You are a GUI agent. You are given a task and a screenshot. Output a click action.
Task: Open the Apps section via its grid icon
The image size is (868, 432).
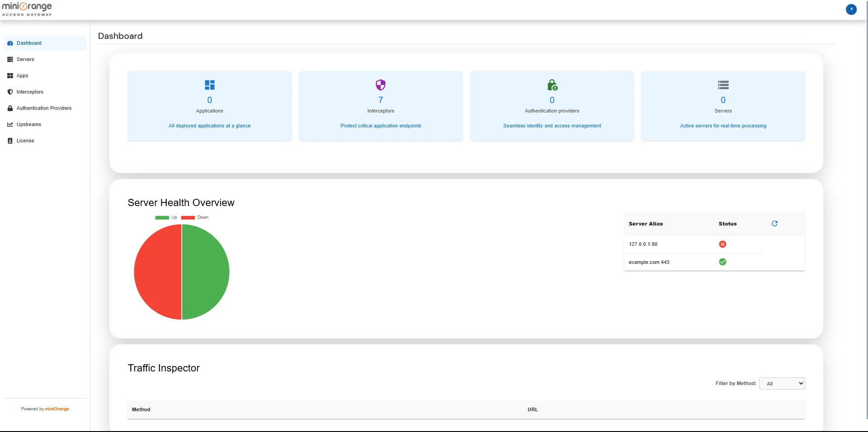coord(10,75)
